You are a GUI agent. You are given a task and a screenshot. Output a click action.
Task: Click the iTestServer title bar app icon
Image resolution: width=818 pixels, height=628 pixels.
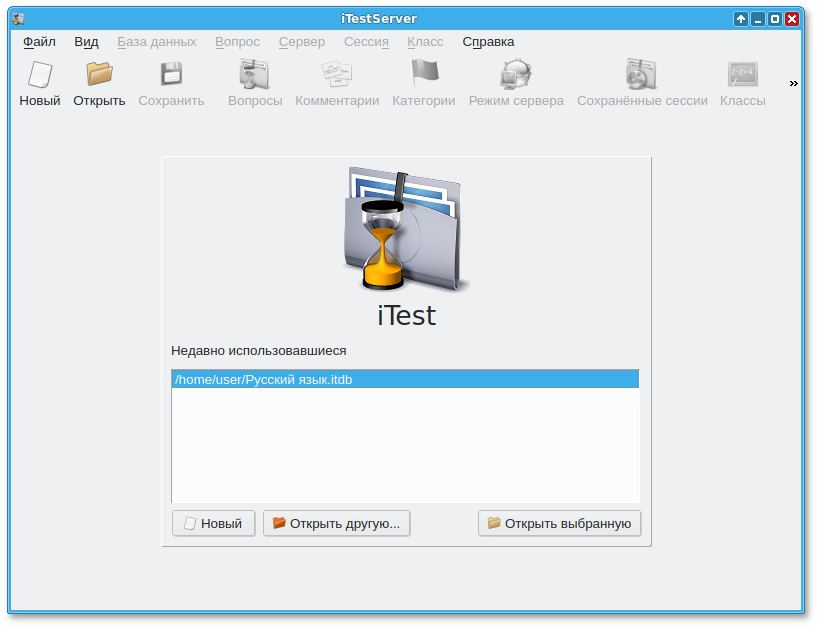click(18, 19)
